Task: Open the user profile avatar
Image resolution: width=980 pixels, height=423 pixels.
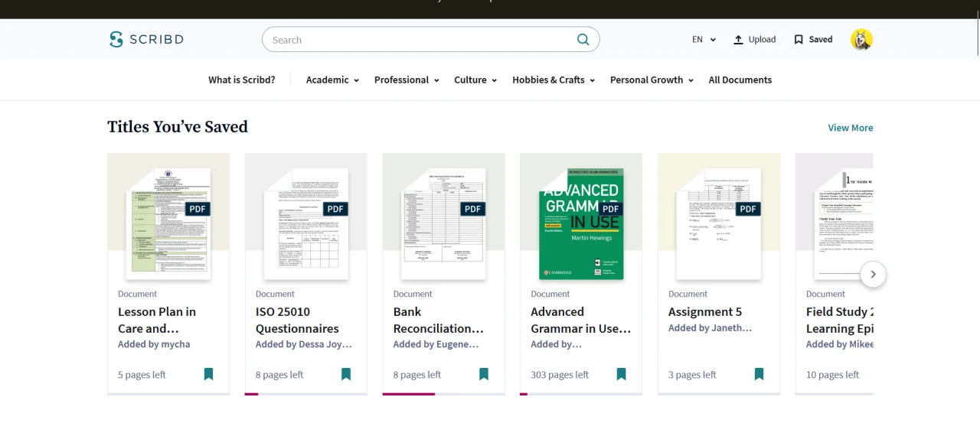Action: tap(861, 40)
